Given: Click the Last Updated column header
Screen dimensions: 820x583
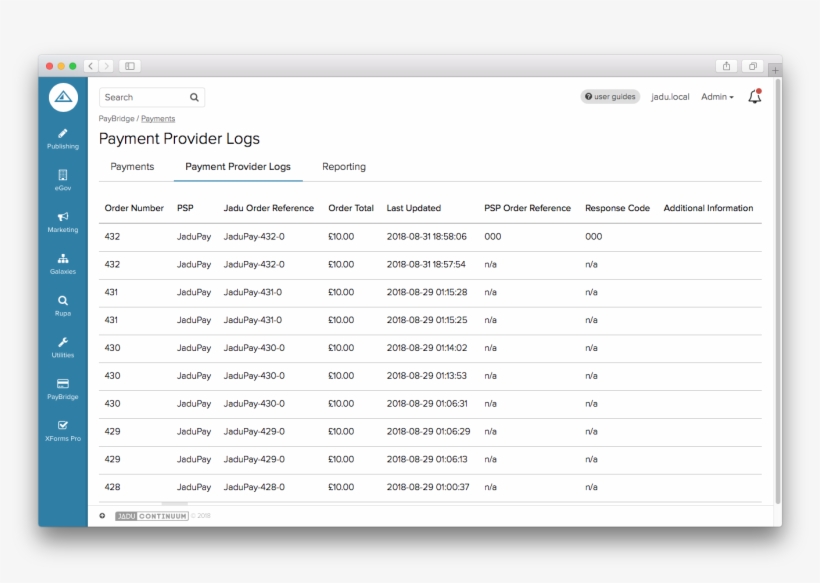Looking at the screenshot, I should [414, 208].
